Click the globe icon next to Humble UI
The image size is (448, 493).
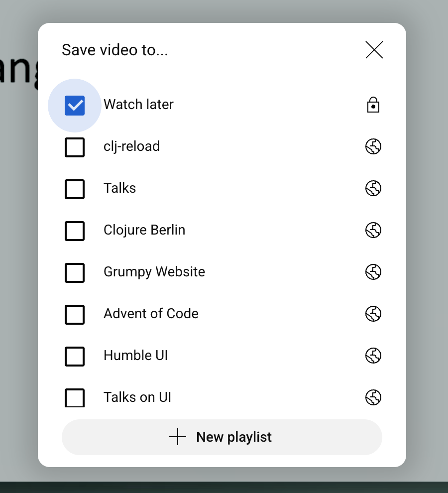373,356
